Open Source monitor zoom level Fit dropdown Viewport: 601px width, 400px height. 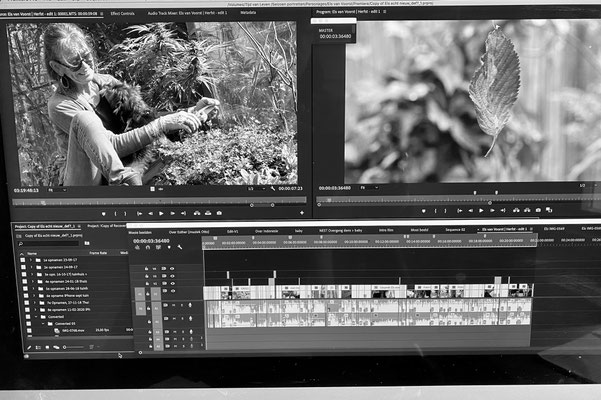(57, 190)
